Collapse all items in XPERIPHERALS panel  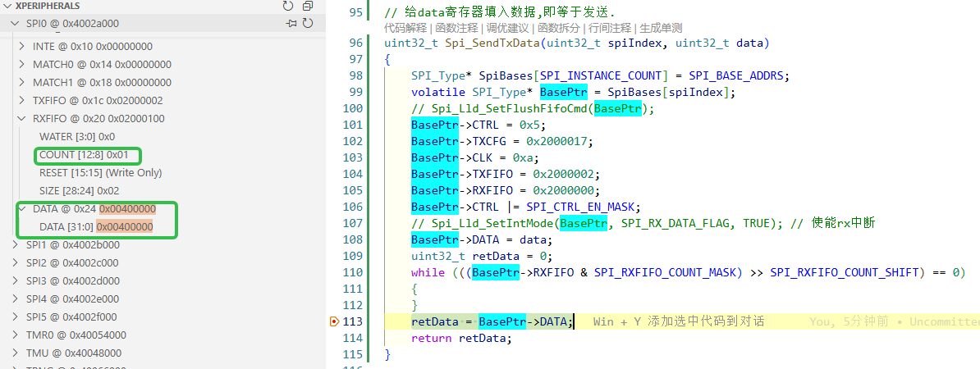(x=308, y=6)
